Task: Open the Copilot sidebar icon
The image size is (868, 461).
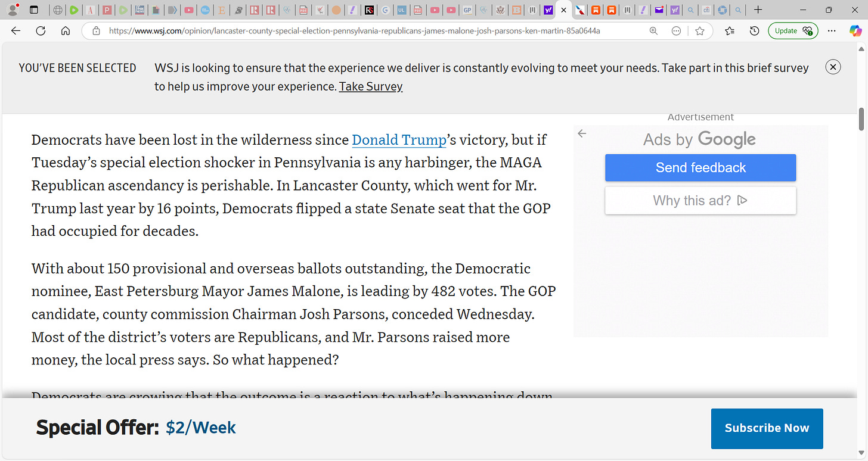Action: (855, 31)
